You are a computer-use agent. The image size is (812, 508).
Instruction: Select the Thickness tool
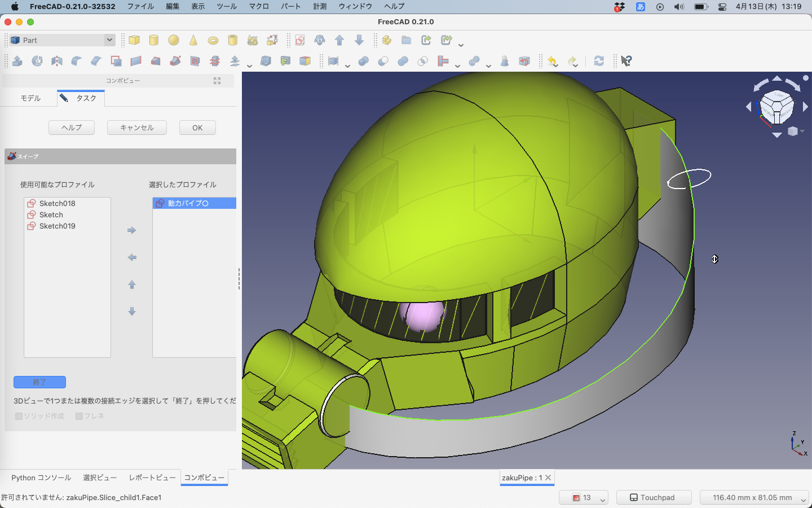point(266,61)
